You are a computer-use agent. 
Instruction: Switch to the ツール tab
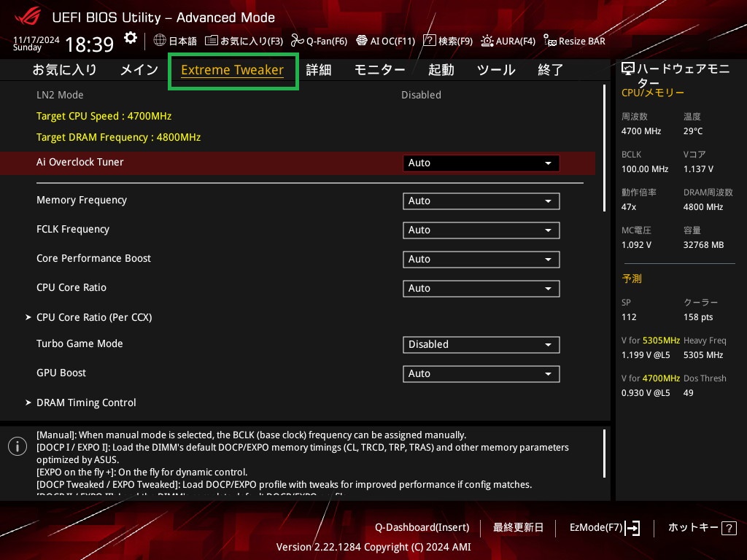tap(496, 70)
